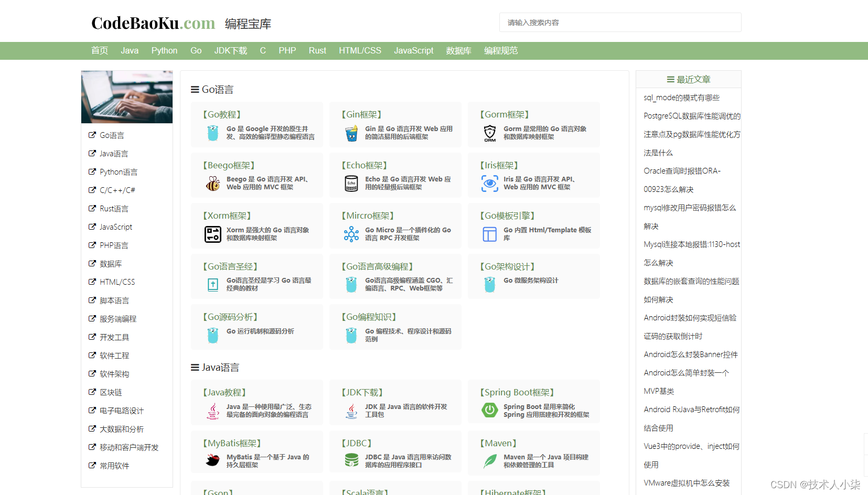
Task: Click the Go模板引擎 template icon
Action: (490, 234)
